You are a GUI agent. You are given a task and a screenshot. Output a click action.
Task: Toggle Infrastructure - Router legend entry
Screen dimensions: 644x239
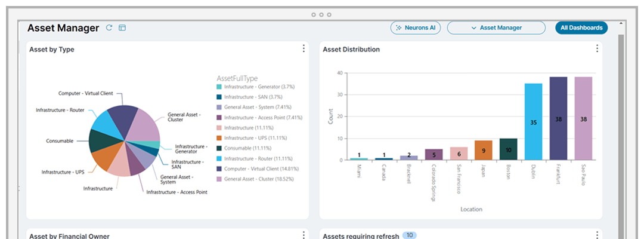[x=254, y=158]
